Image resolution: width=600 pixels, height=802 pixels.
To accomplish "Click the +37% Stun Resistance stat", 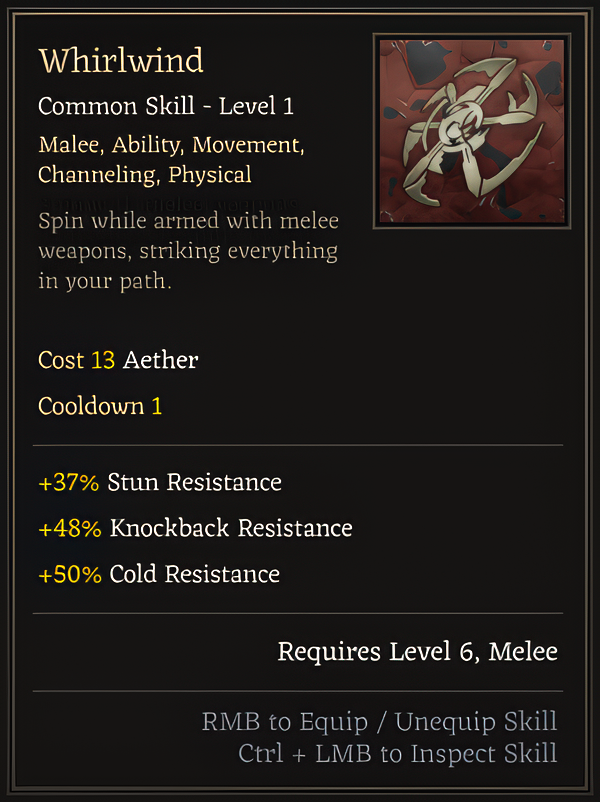I will coord(160,482).
